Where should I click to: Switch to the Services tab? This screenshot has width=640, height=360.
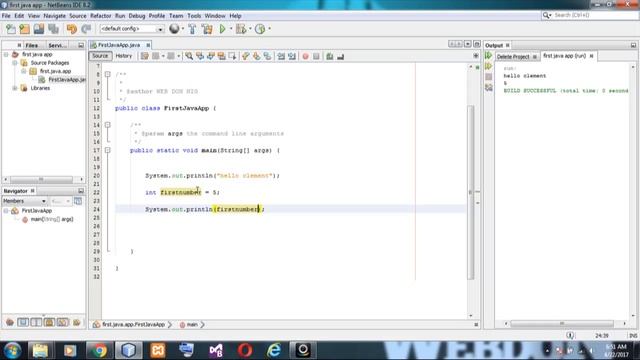tap(57, 45)
